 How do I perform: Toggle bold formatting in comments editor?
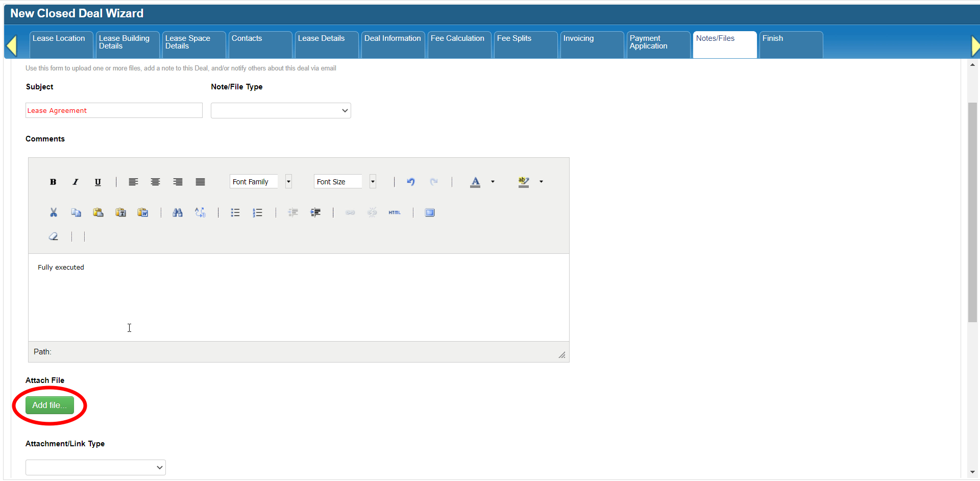(x=53, y=182)
